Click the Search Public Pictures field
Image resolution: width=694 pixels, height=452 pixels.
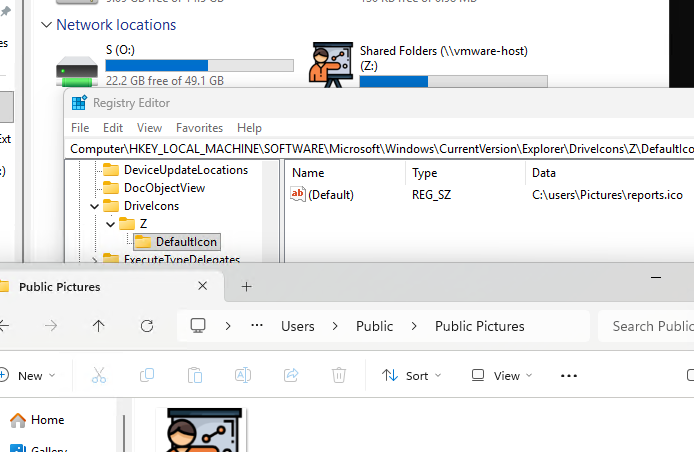(x=650, y=326)
